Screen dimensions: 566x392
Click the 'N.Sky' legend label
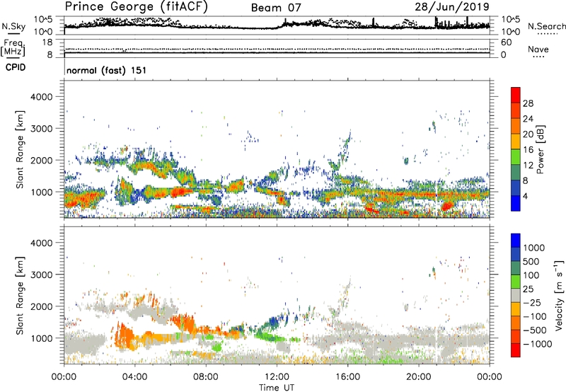tap(13, 26)
